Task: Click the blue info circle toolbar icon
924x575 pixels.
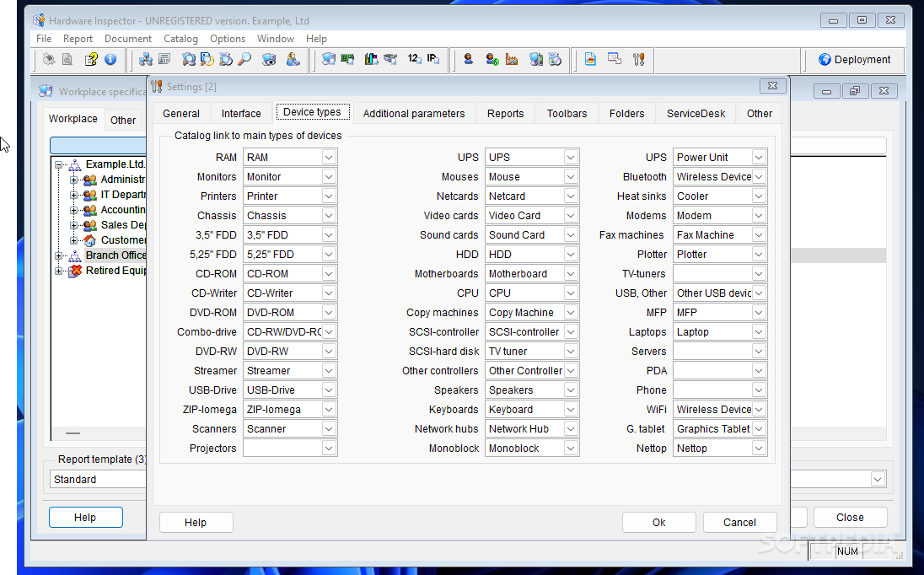Action: [110, 60]
